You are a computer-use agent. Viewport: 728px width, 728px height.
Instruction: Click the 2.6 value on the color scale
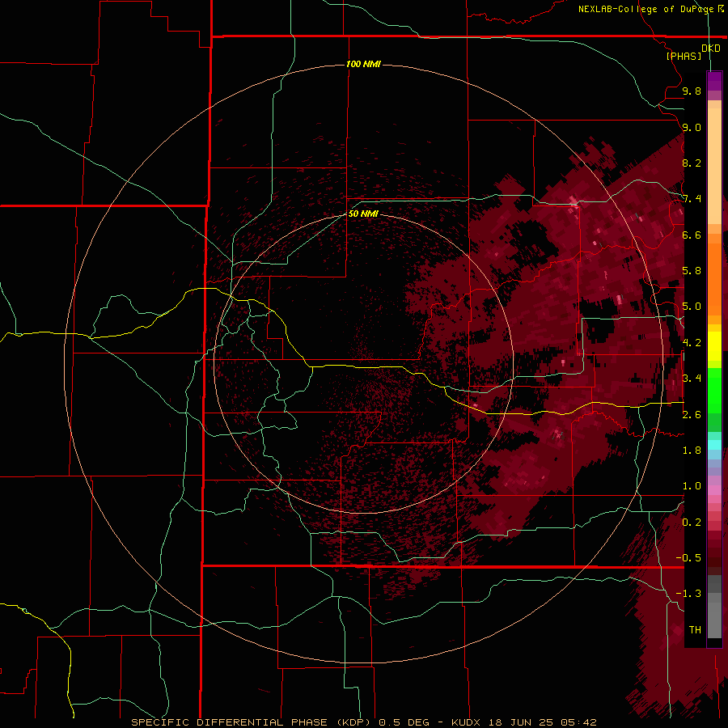click(x=692, y=415)
